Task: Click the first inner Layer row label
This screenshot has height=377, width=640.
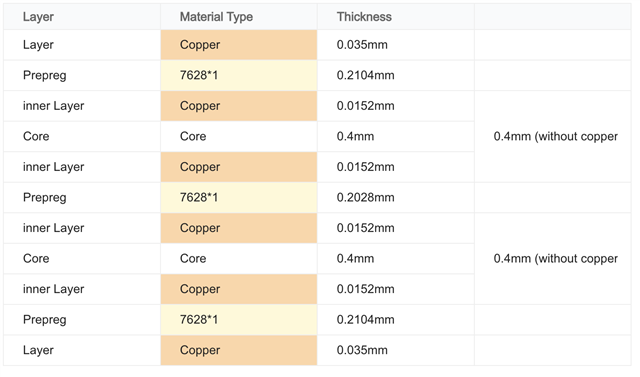Action: tap(53, 106)
